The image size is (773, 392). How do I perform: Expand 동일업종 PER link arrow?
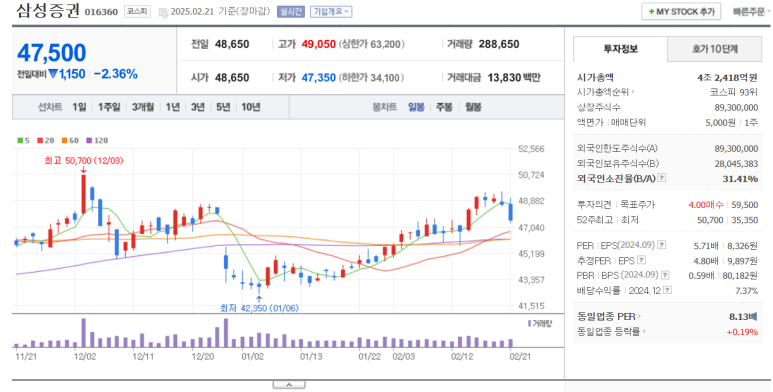639,317
